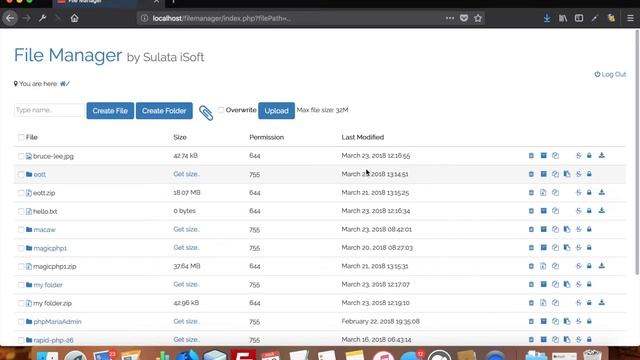Viewport: 640px width, 360px height.
Task: Click the paste icon in the eott folder row
Action: [x=567, y=174]
